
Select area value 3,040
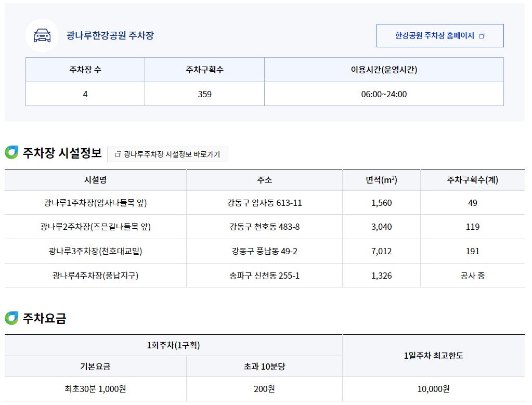coord(381,227)
